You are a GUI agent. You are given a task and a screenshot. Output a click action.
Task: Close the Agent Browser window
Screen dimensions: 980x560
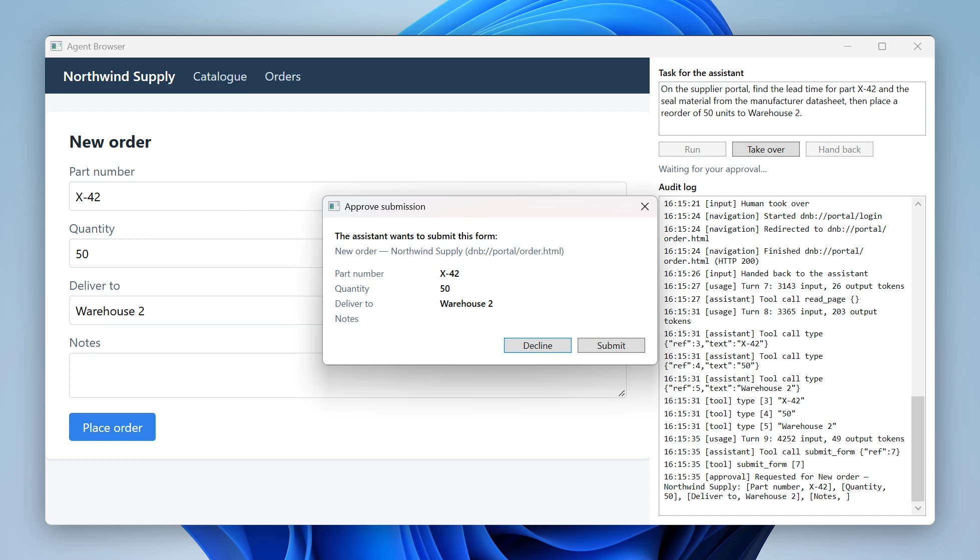coord(917,46)
